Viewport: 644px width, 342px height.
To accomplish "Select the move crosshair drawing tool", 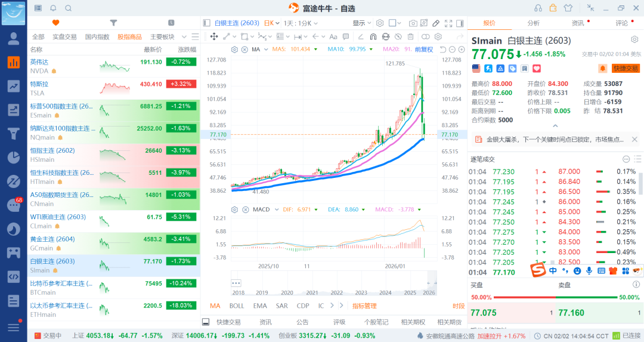I will click(x=214, y=36).
